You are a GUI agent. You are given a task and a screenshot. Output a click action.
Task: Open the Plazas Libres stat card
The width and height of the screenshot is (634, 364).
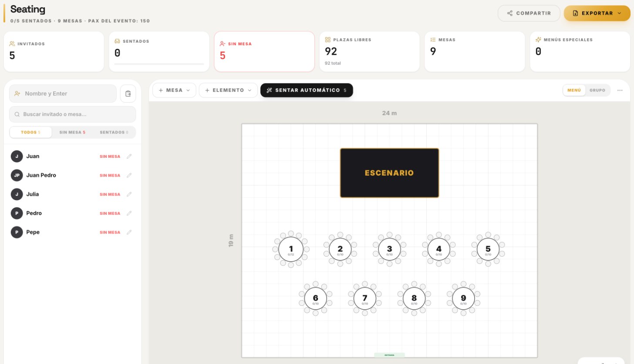(x=370, y=51)
